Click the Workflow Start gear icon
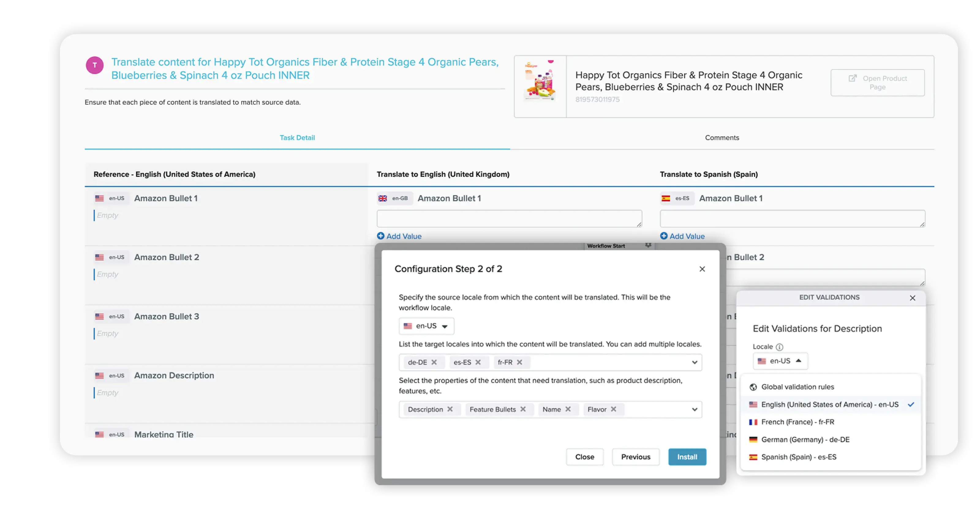980x520 pixels. pos(648,246)
